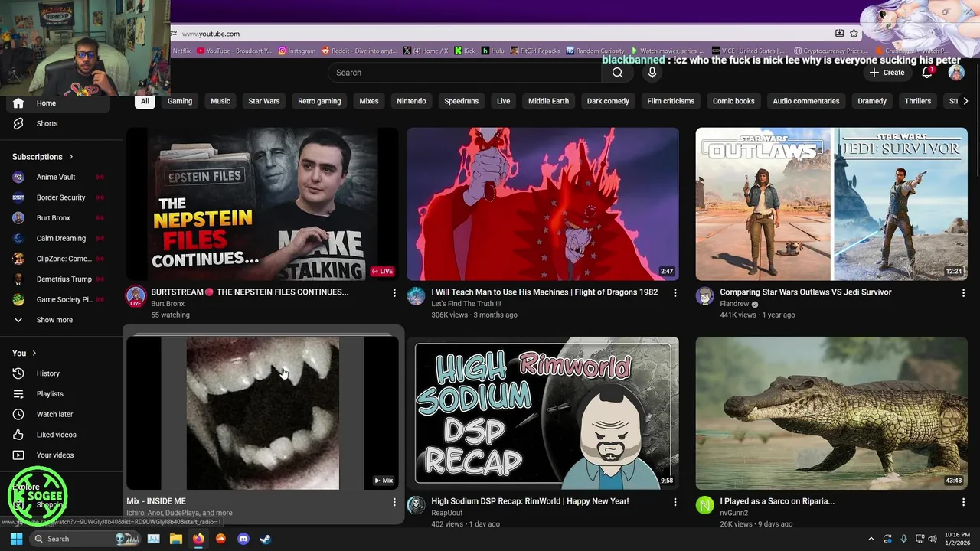
Task: Open Demetrius Trump subscription
Action: coord(57,279)
